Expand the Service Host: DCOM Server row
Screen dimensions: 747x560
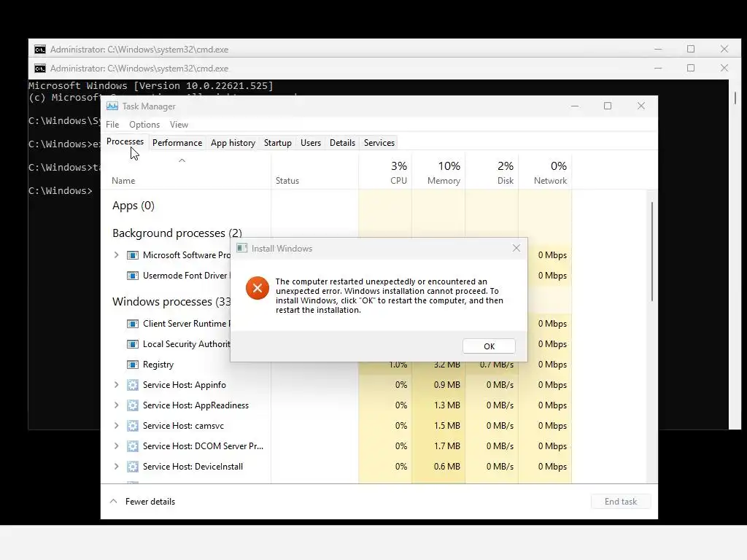116,446
